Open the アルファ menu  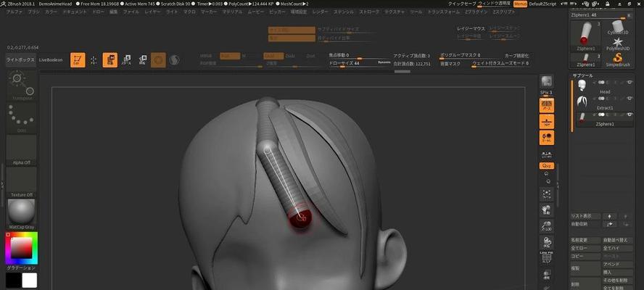click(15, 12)
